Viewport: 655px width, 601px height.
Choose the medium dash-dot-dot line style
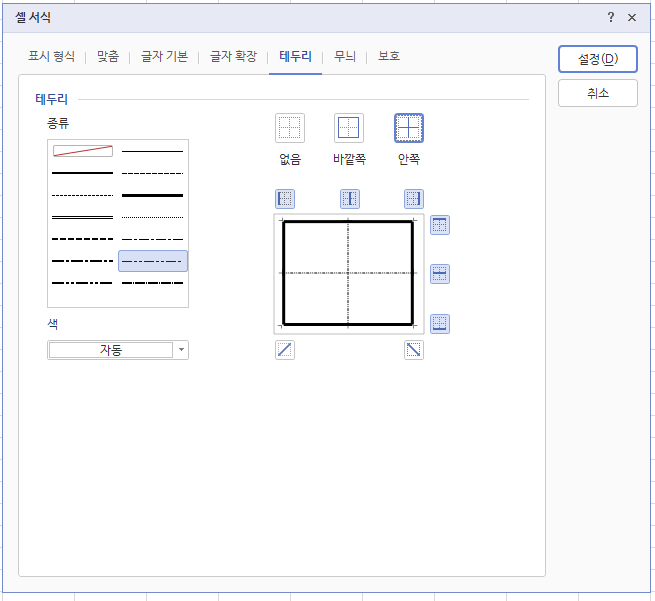pyautogui.click(x=83, y=283)
